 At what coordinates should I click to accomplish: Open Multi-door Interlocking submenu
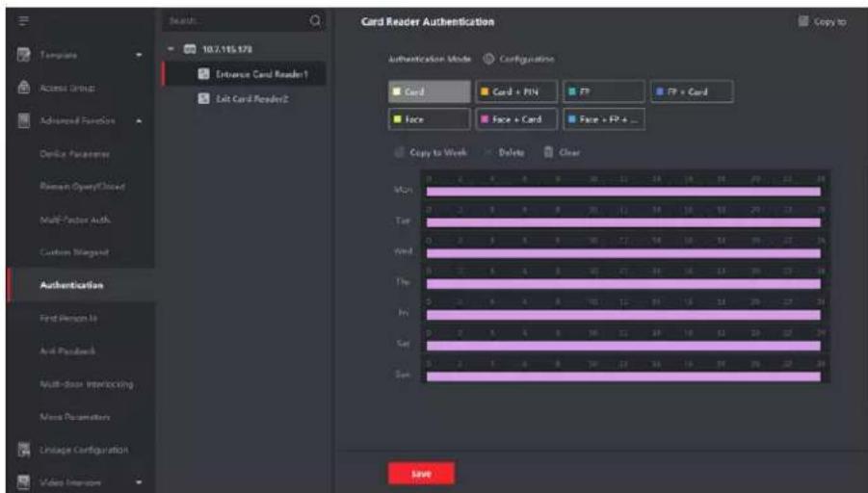tap(87, 384)
